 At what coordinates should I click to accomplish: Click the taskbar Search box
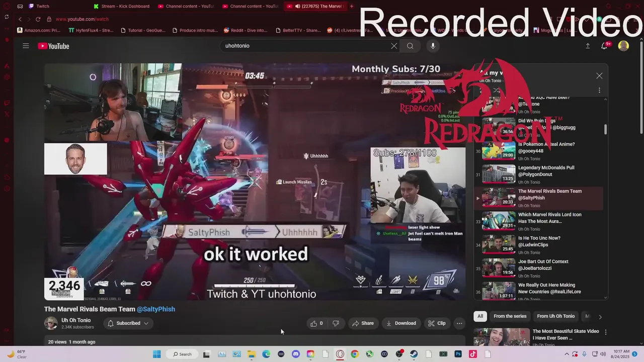pyautogui.click(x=182, y=354)
